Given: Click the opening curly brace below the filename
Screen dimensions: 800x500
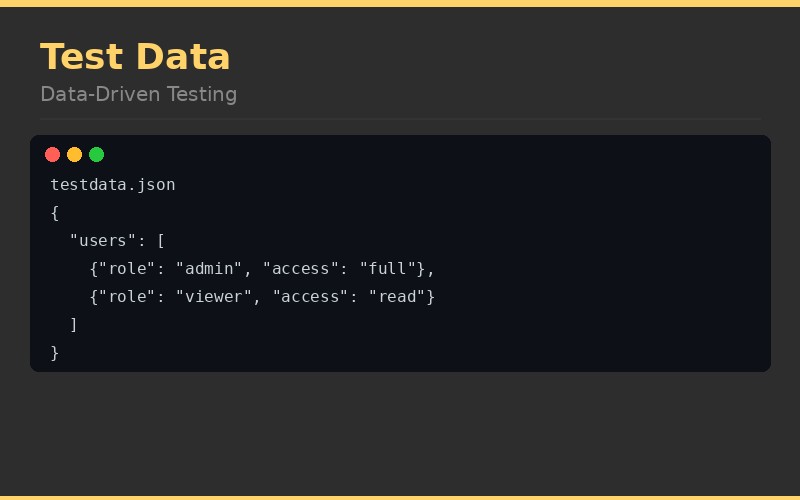Looking at the screenshot, I should click(x=55, y=213).
